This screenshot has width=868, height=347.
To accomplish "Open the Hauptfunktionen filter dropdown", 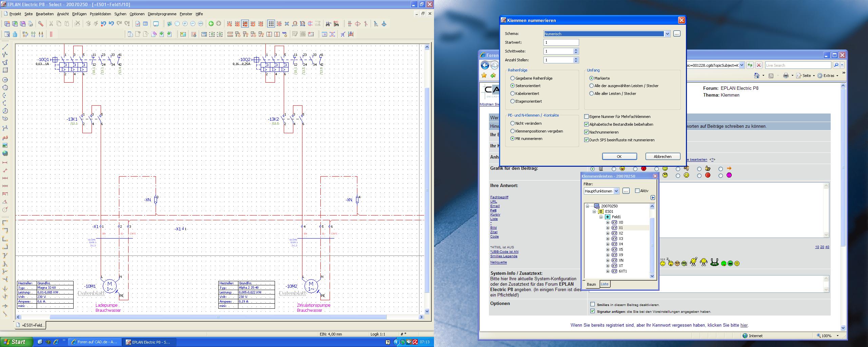I will click(x=616, y=191).
